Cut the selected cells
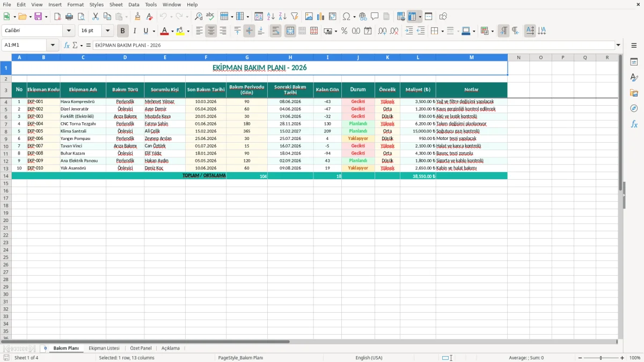 click(x=96, y=17)
